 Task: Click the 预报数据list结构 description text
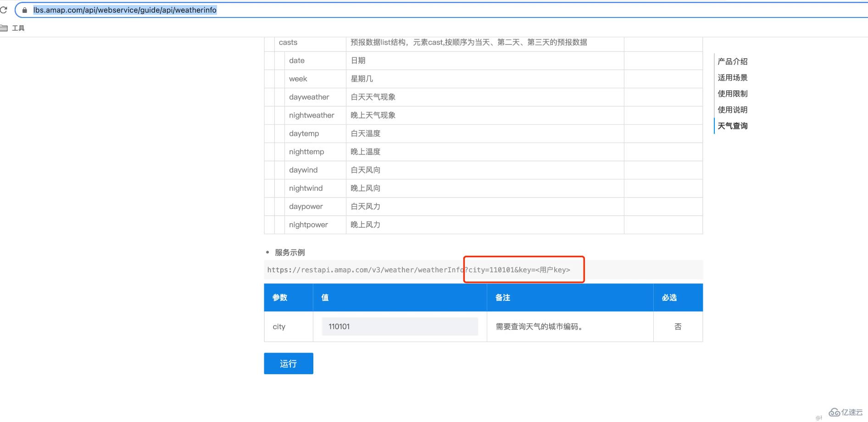click(x=469, y=42)
